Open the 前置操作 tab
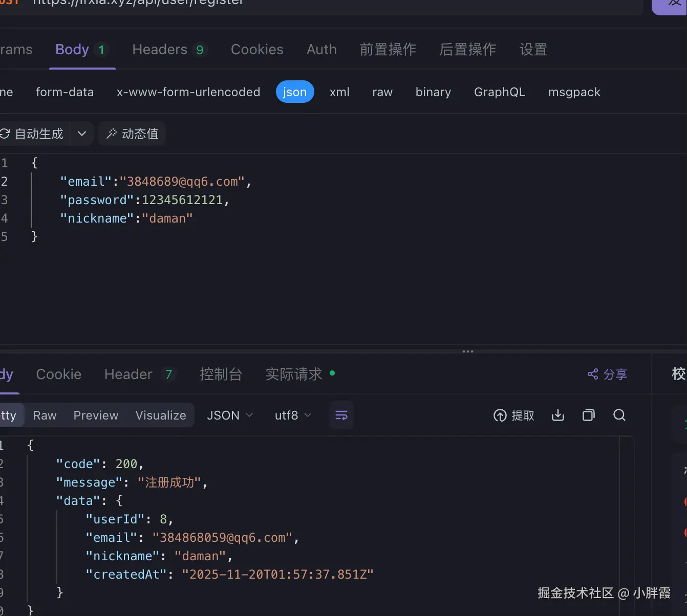687x616 pixels. [388, 50]
